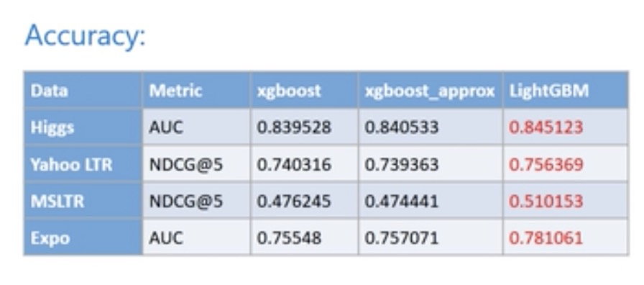This screenshot has height=285, width=644.
Task: Select the Yahoo LTR row label
Action: (71, 165)
